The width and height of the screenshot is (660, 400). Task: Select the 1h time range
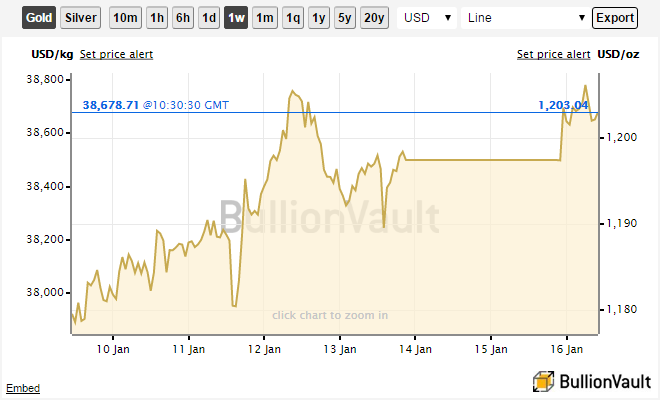pos(157,18)
